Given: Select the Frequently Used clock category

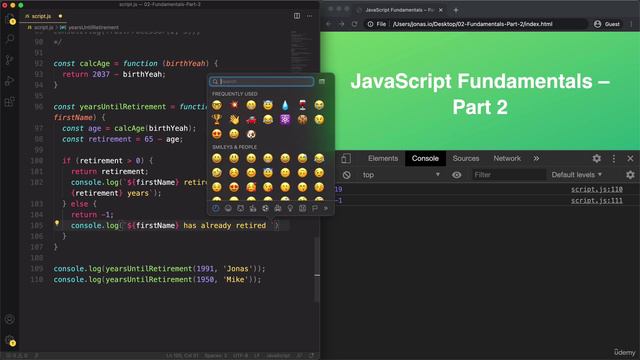Looking at the screenshot, I should (216, 209).
